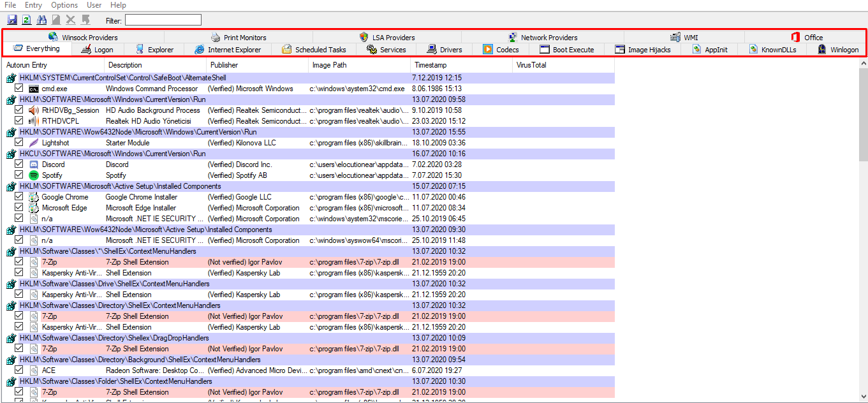The image size is (868, 403).
Task: Click the vertical scrollbar thumb
Action: coord(864,115)
